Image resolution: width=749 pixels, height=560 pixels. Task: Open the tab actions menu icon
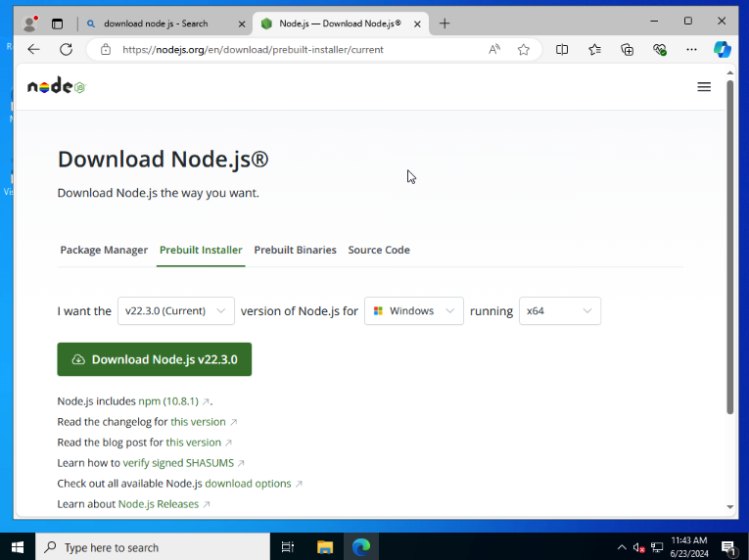(x=58, y=23)
